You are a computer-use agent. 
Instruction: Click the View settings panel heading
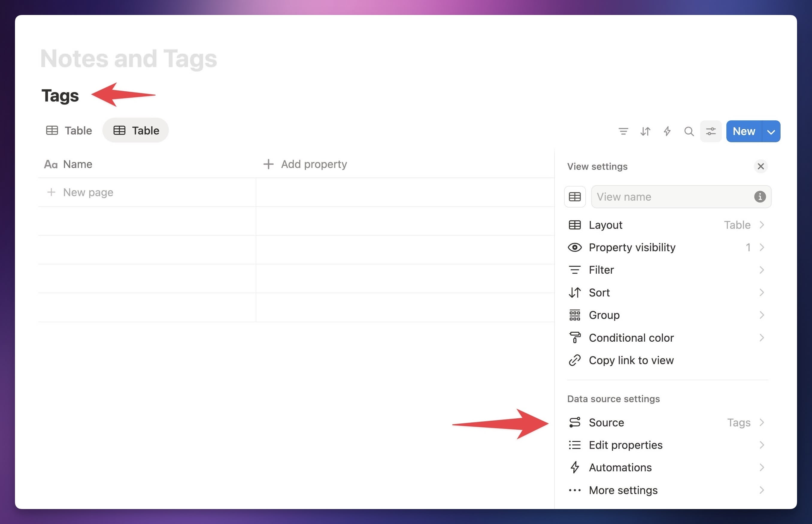(x=597, y=166)
